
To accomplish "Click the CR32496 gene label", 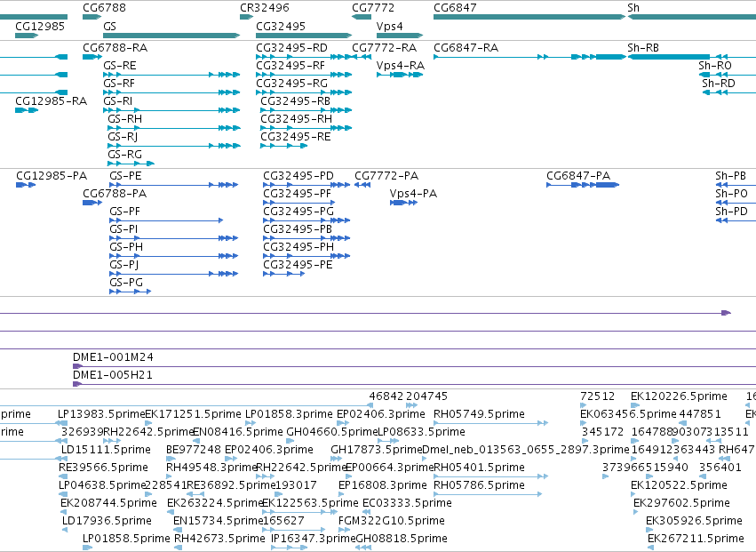I will pyautogui.click(x=265, y=8).
